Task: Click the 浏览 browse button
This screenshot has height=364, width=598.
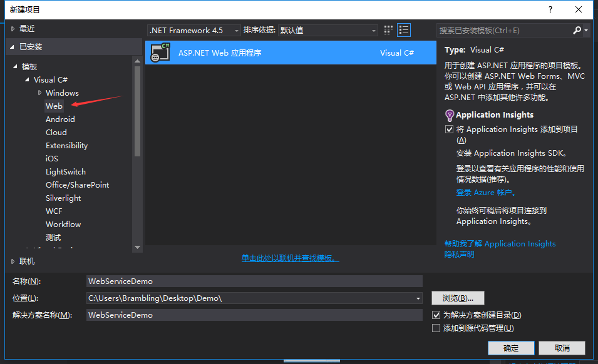Action: (458, 298)
